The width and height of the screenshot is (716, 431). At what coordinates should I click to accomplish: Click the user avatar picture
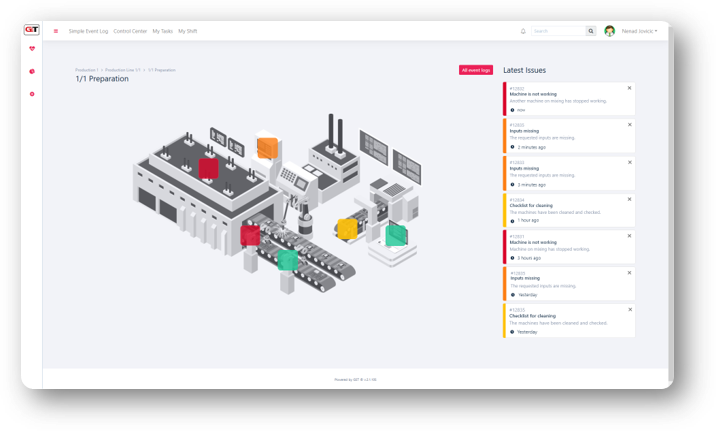coord(610,31)
